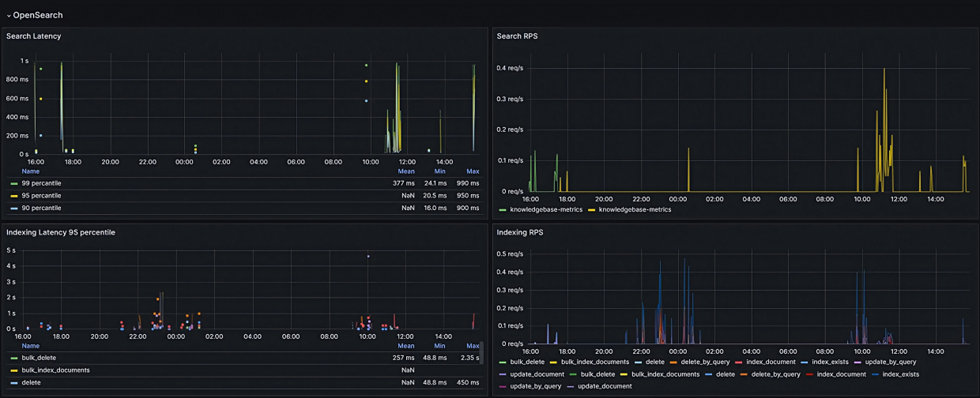The height and width of the screenshot is (398, 980).
Task: Open the Search Latency panel title menu
Action: click(33, 36)
